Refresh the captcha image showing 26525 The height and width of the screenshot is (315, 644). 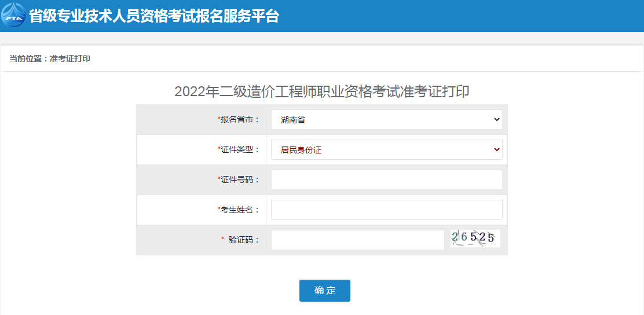(x=475, y=239)
